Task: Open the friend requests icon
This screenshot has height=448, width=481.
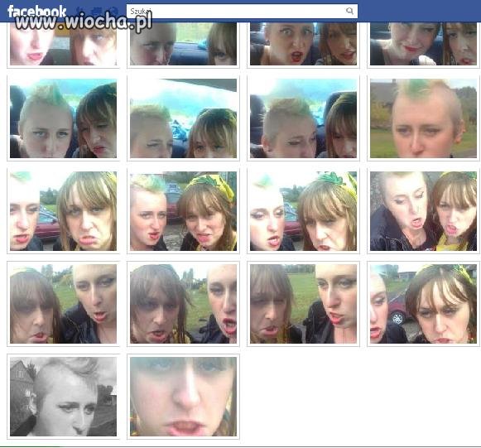Action: point(80,11)
